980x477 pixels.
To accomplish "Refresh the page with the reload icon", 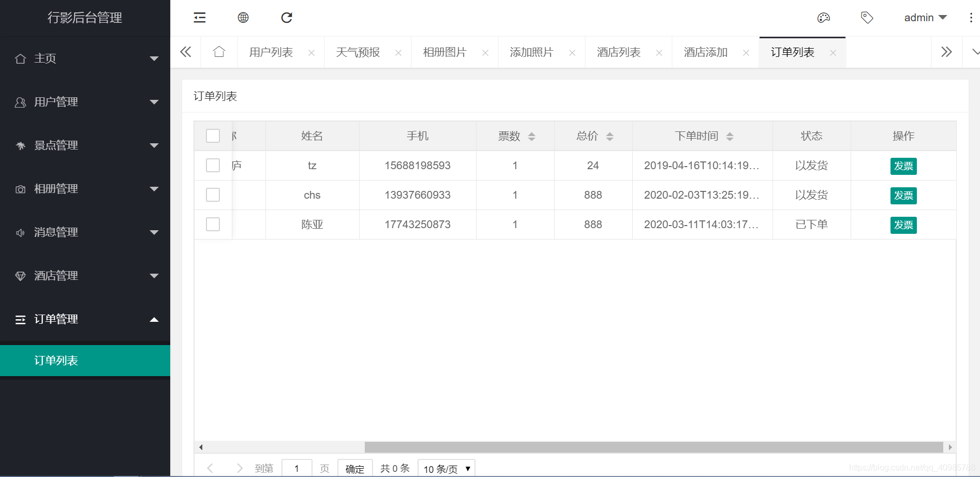I will coord(287,18).
